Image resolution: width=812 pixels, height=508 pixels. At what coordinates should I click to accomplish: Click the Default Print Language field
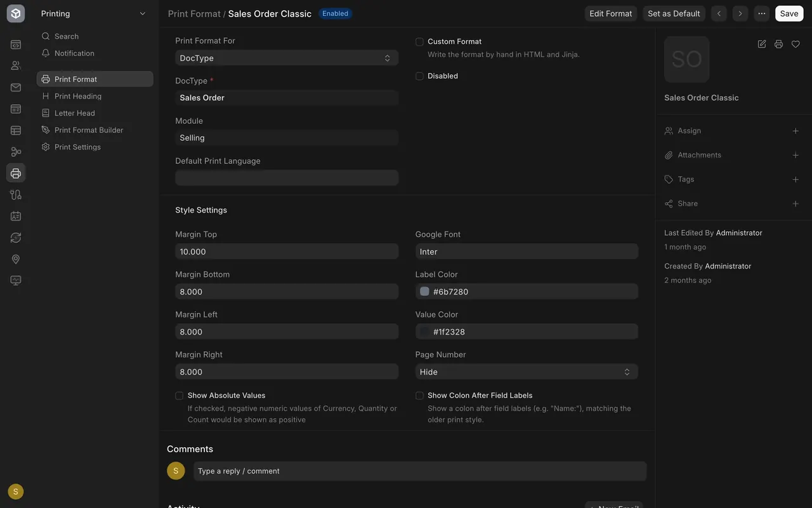click(287, 178)
